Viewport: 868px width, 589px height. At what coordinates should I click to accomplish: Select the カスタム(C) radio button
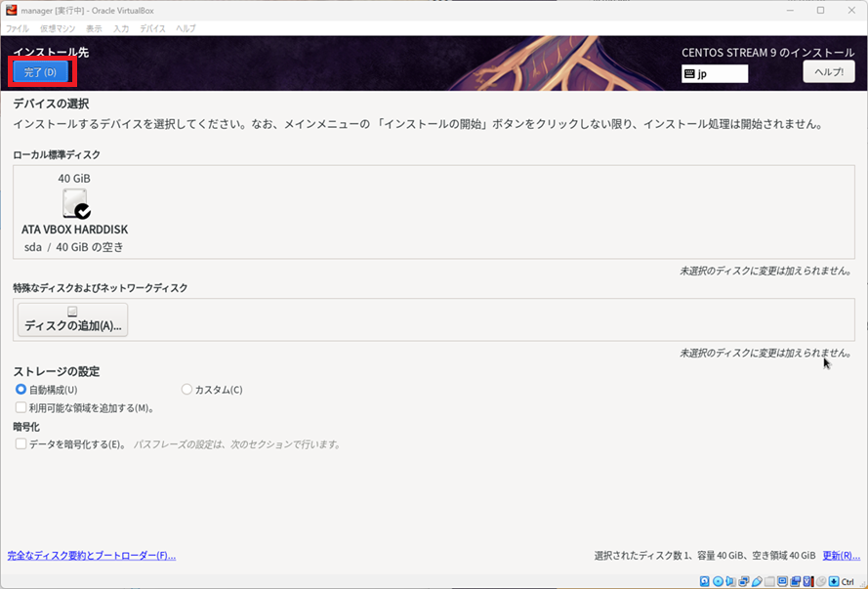click(186, 389)
